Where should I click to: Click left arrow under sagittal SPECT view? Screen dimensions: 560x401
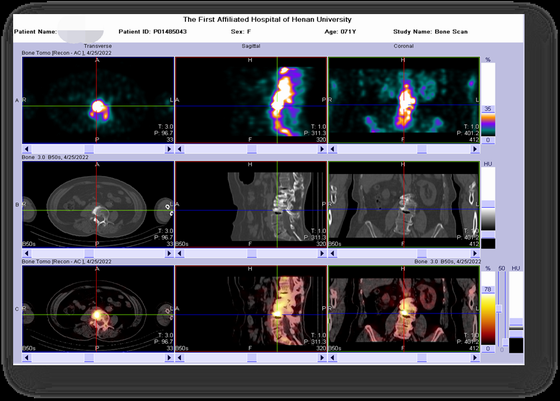point(180,149)
